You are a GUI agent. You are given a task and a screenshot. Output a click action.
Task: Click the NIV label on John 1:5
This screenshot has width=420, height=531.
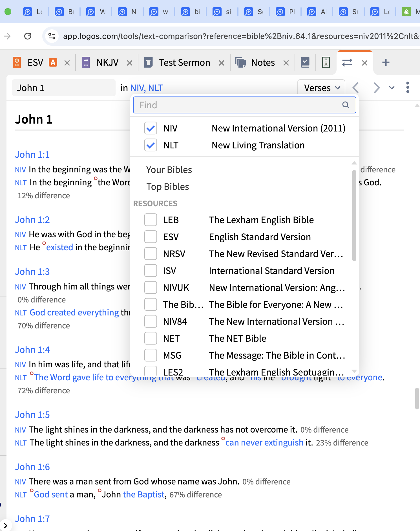[20, 430]
